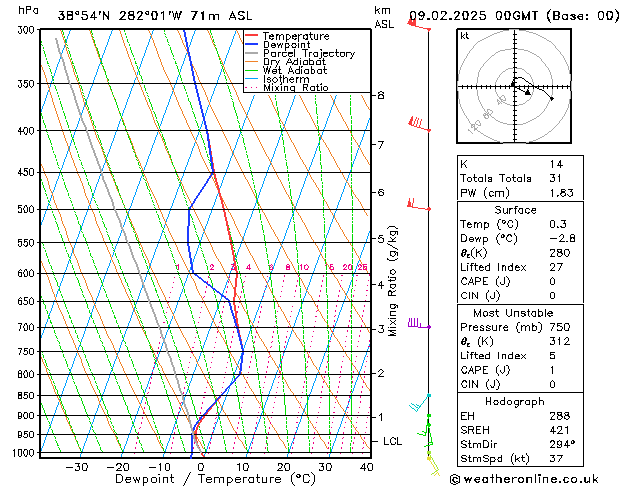Select the wind barb near 400 hPa
Image resolution: width=629 pixels, height=486 pixels.
coord(417,124)
